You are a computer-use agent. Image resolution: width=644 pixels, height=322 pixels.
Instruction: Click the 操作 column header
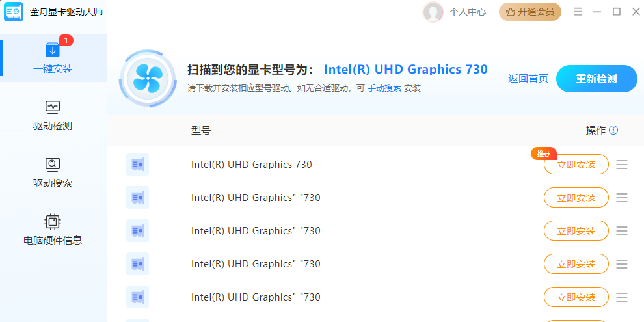[x=595, y=131]
